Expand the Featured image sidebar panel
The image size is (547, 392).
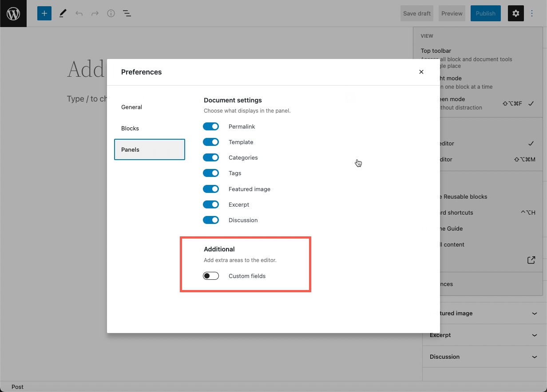pos(484,314)
